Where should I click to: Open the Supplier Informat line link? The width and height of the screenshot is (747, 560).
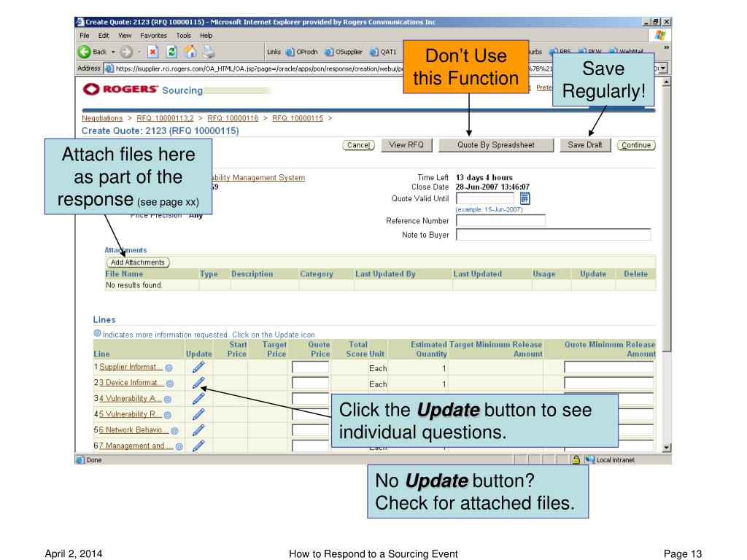click(131, 367)
